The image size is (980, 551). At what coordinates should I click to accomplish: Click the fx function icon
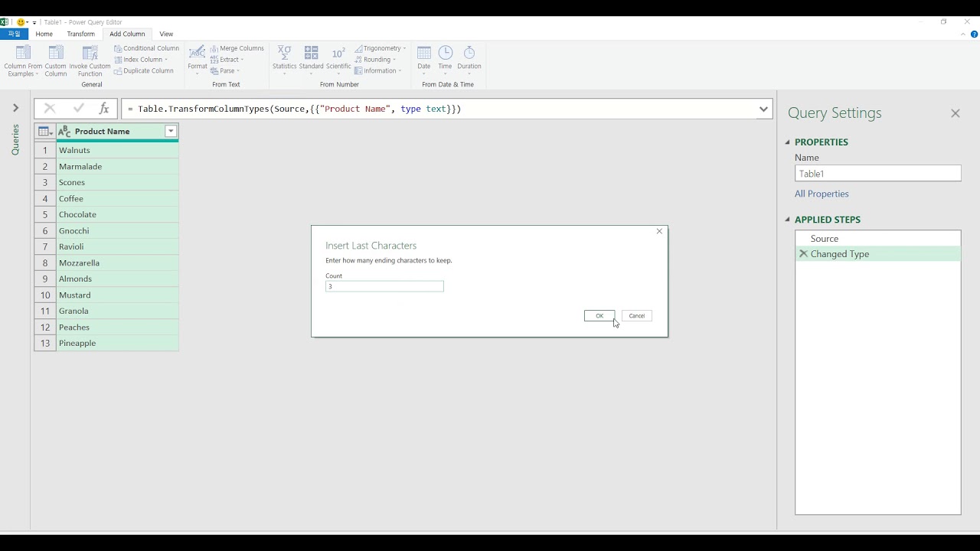104,109
